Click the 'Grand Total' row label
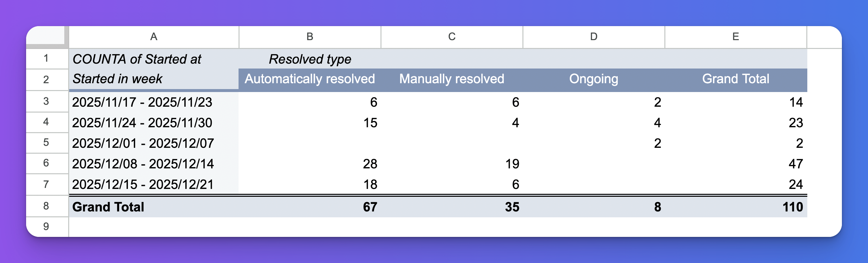The height and width of the screenshot is (263, 868). coord(109,207)
